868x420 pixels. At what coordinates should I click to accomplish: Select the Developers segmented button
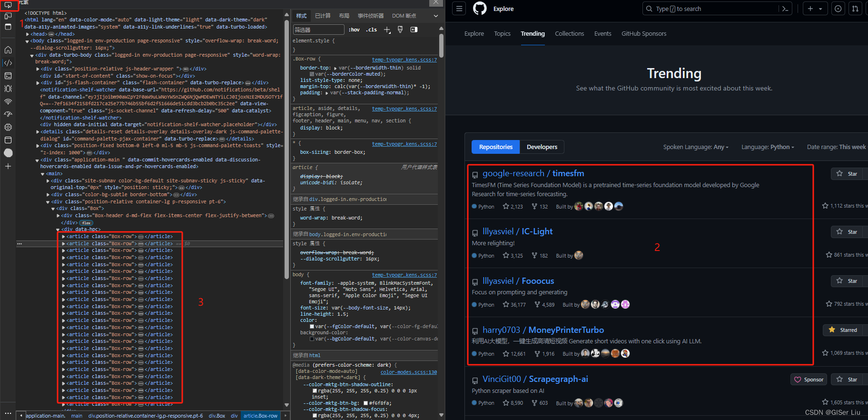542,147
